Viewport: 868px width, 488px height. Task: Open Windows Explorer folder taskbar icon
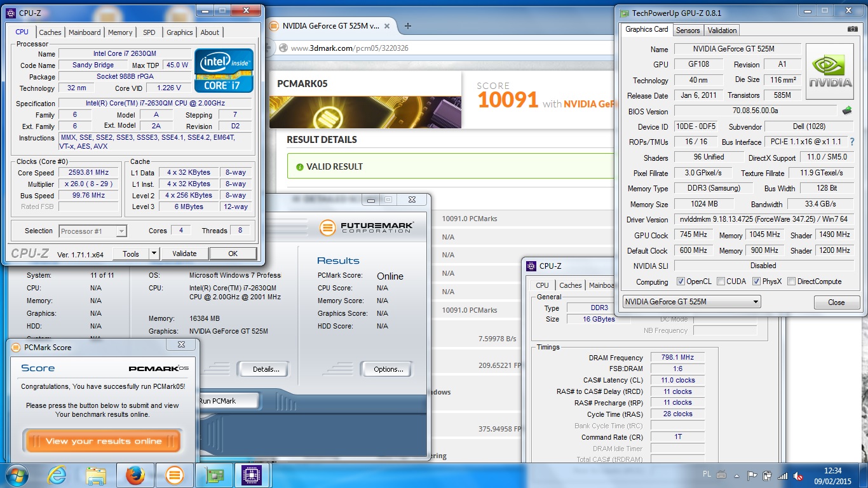(96, 475)
